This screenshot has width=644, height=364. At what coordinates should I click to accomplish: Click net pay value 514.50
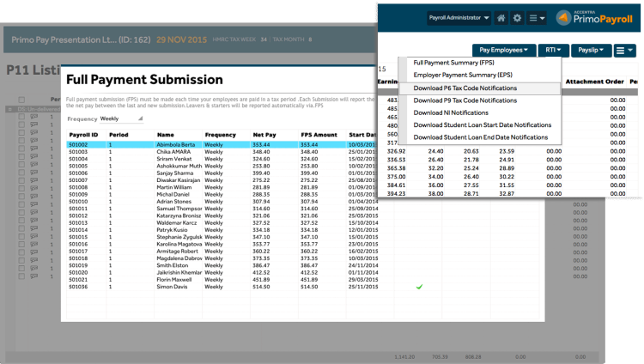261,287
